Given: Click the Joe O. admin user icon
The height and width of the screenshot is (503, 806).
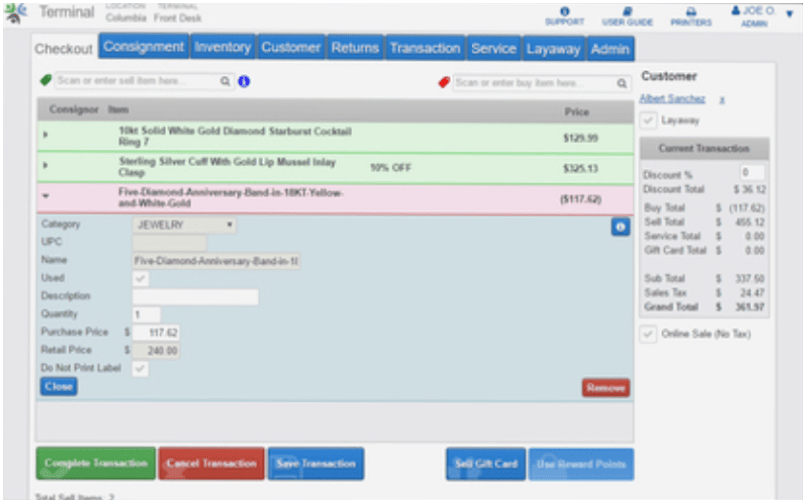Looking at the screenshot, I should pyautogui.click(x=736, y=10).
